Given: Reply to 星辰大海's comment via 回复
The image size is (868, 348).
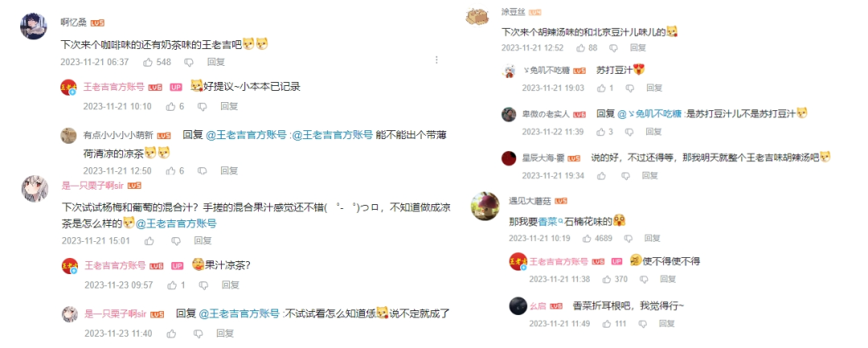Looking at the screenshot, I should point(649,175).
